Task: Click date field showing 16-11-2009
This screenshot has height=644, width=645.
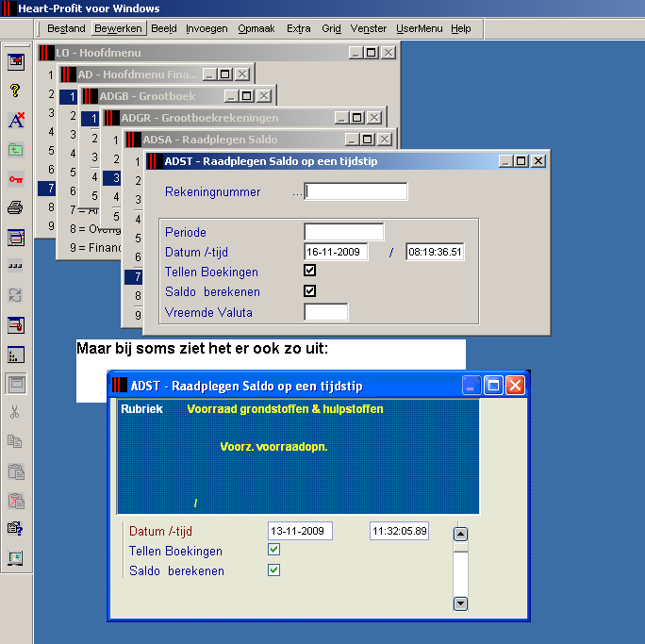Action: (336, 252)
